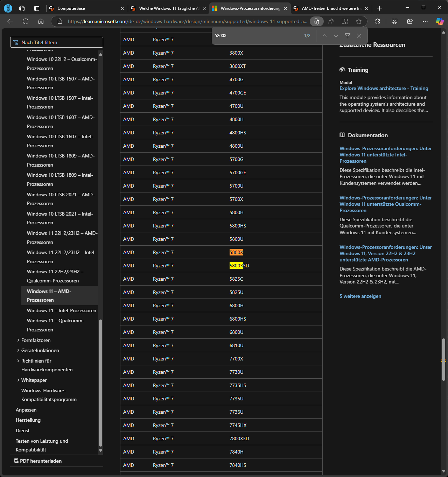Screen dimensions: 448x477
Task: Open link for unterstützte Qualcomm-Prozessoren documentation
Action: 386,204
